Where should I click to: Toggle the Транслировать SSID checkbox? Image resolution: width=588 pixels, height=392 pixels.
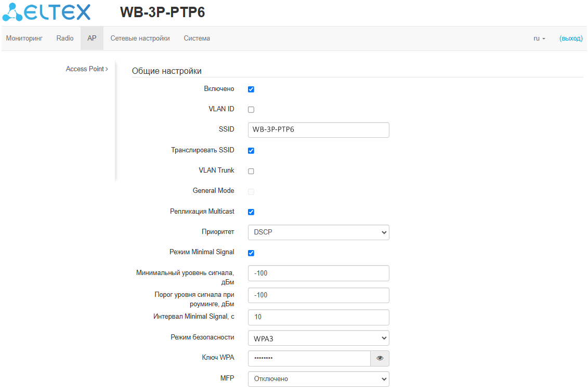click(x=251, y=151)
